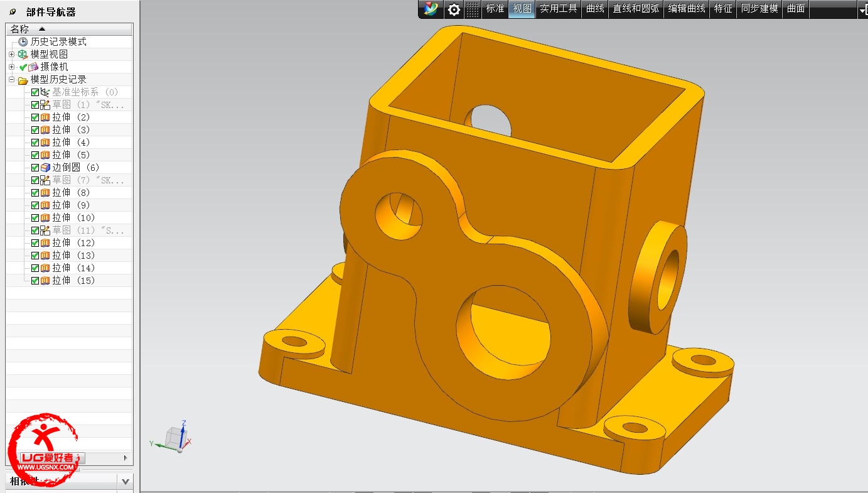Click the extrude icon of 拉伸 (12)

(45, 243)
